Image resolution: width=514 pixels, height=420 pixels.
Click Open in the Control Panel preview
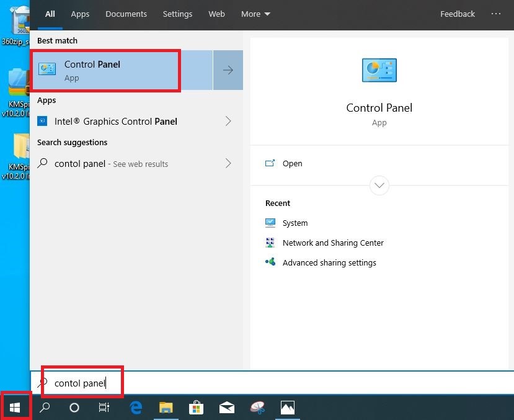click(x=292, y=164)
